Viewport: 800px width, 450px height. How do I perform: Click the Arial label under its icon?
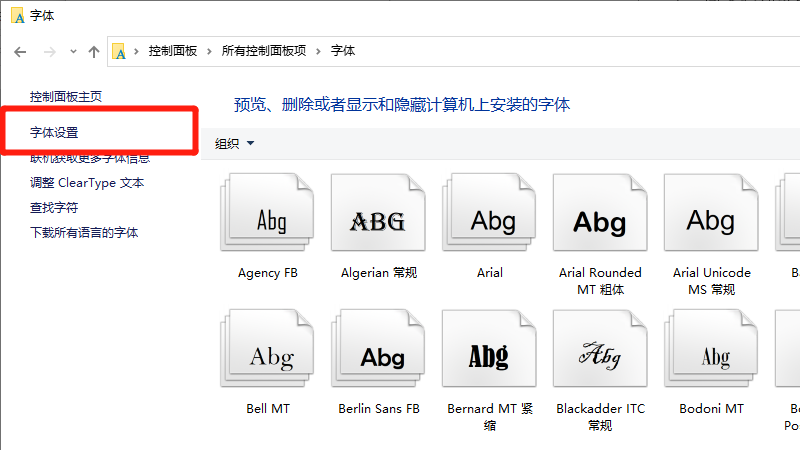tap(490, 273)
